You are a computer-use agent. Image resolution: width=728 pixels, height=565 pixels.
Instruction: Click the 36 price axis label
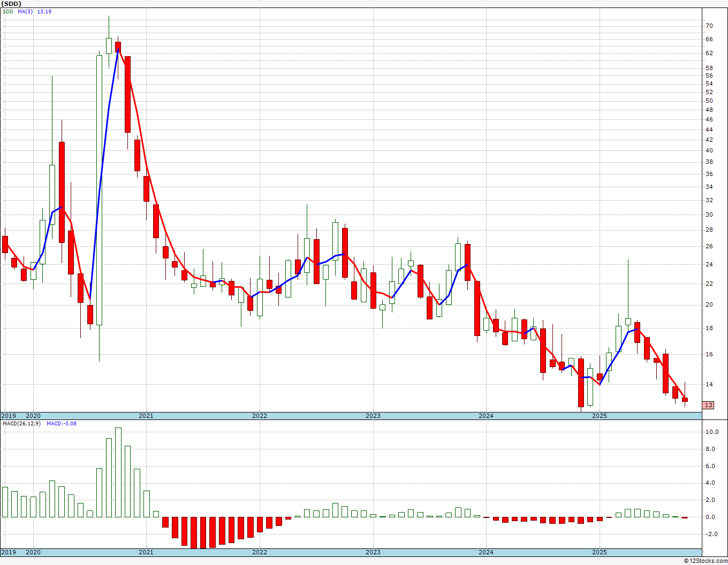pos(709,174)
